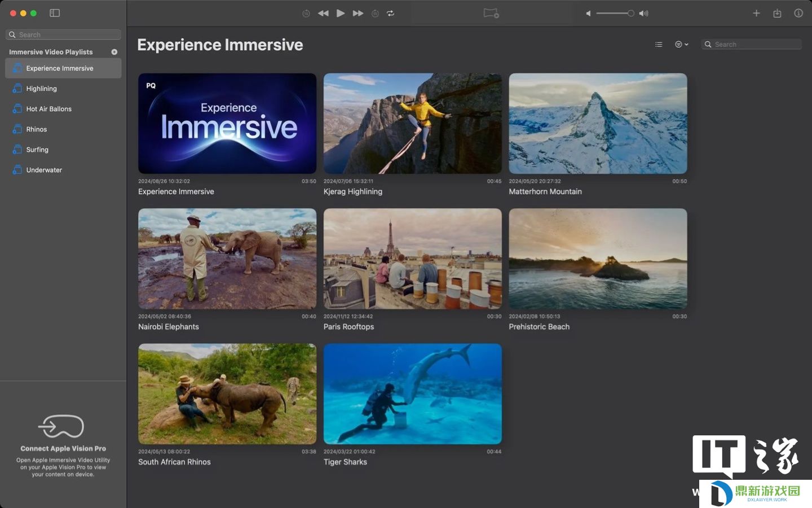Skip back 15 seconds

click(x=306, y=13)
